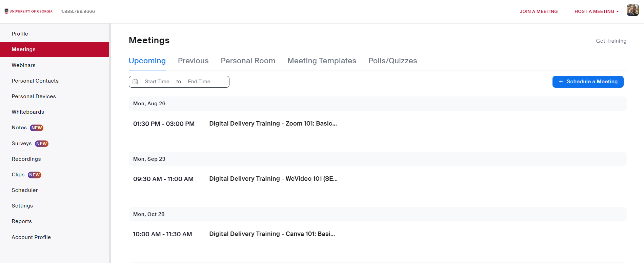The height and width of the screenshot is (263, 644).
Task: Open the Zoom 101 training meeting
Action: 273,124
